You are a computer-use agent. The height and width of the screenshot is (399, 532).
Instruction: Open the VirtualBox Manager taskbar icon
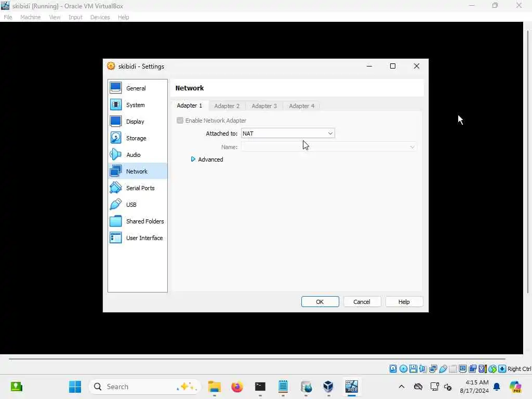click(328, 387)
